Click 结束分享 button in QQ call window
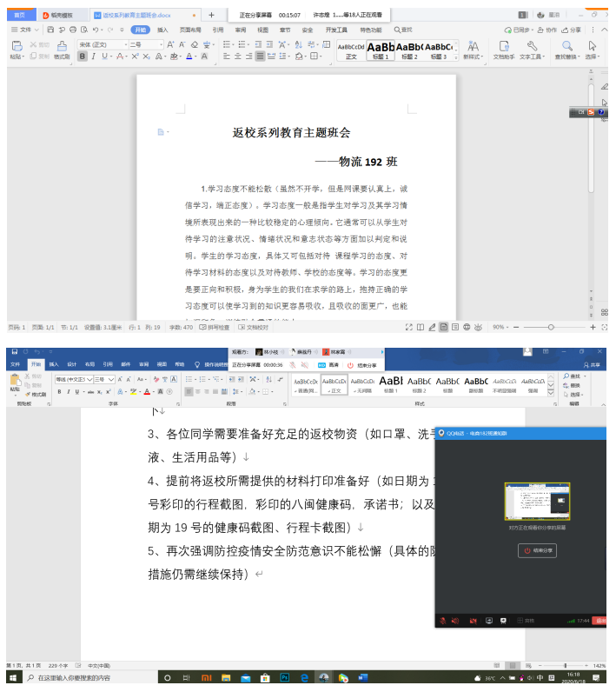 pyautogui.click(x=536, y=551)
